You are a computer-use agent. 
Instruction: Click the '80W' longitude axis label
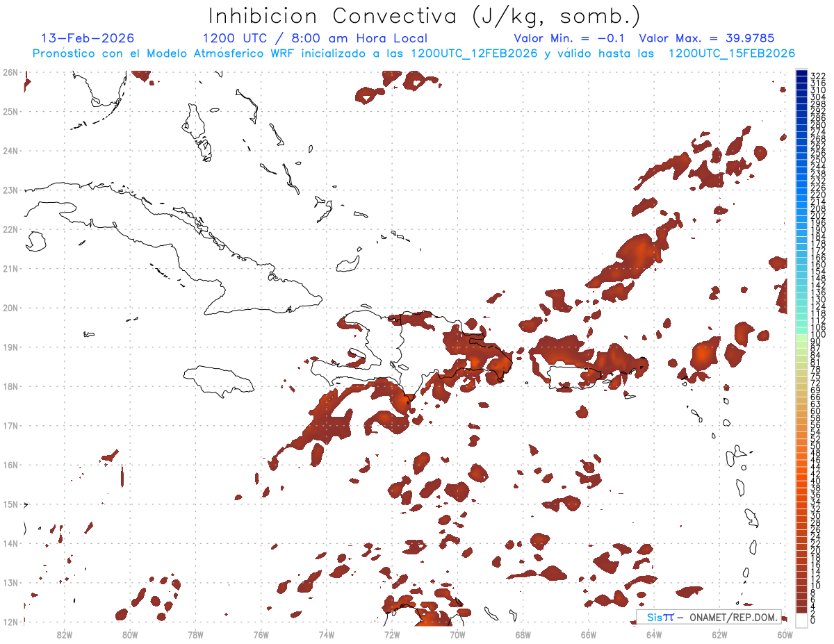(x=130, y=634)
